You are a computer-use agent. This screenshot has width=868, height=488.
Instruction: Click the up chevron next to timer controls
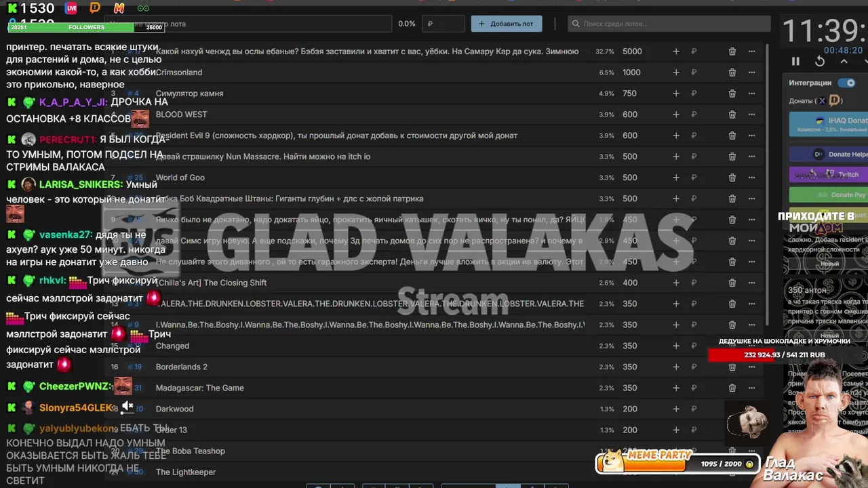(844, 61)
